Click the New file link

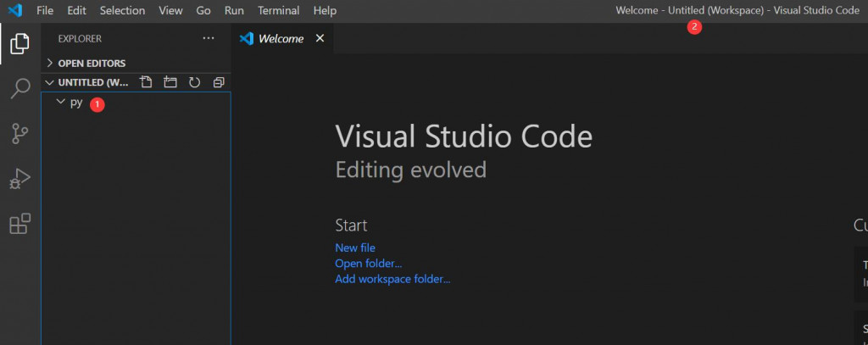[355, 248]
